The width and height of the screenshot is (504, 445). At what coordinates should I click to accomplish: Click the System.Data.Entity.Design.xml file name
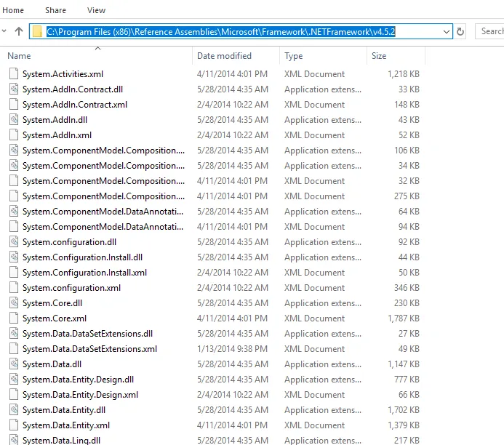click(x=80, y=395)
